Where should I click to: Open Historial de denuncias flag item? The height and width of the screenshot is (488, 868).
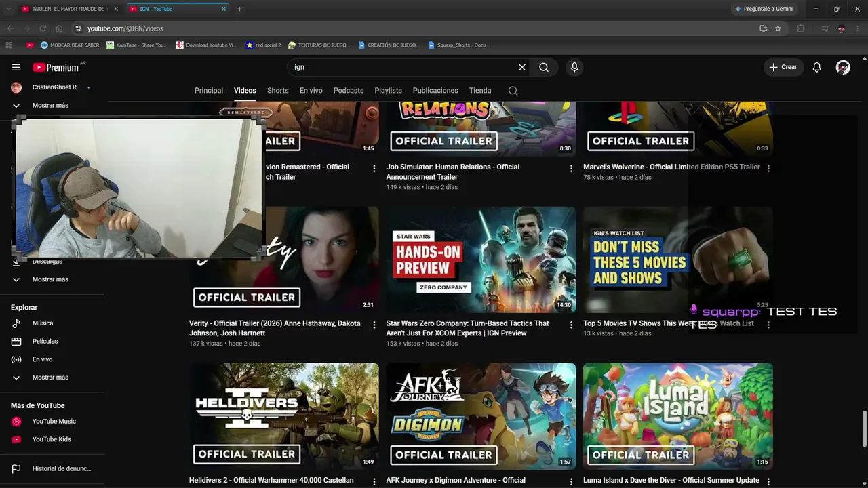point(52,468)
